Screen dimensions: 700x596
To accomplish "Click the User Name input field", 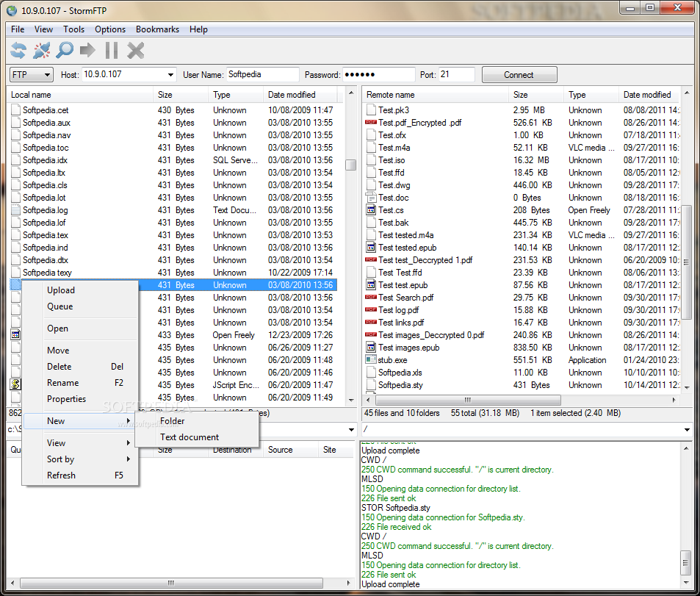I will [262, 75].
